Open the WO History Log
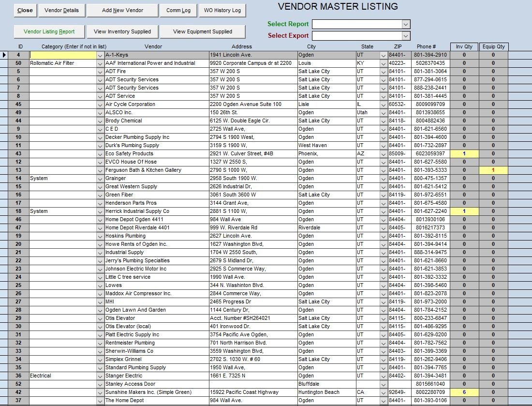Viewport: 532px width, 406px height. click(x=222, y=10)
